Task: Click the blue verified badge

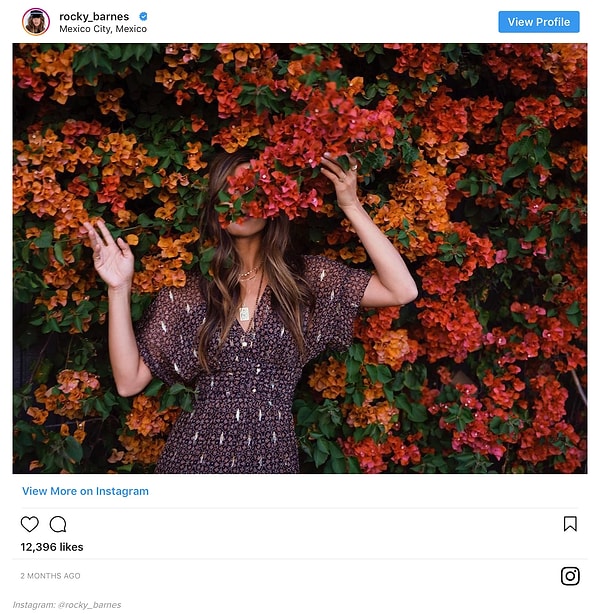Action: tap(144, 16)
